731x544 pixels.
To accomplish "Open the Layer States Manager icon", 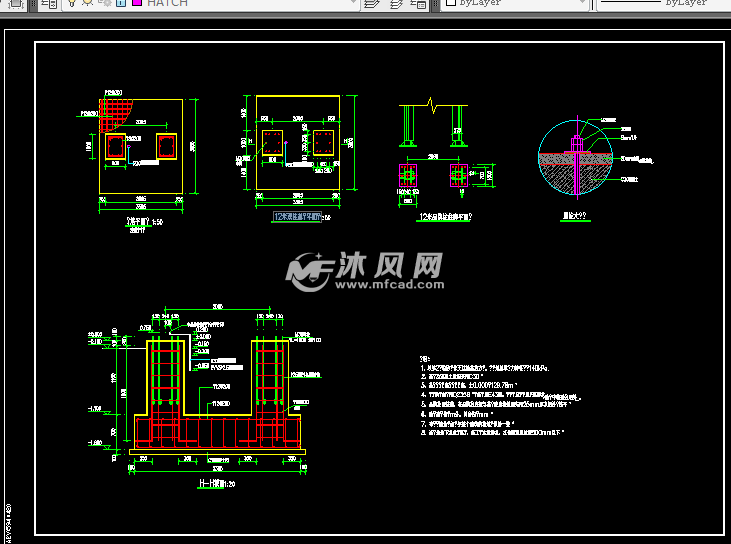I will [x=418, y=4].
